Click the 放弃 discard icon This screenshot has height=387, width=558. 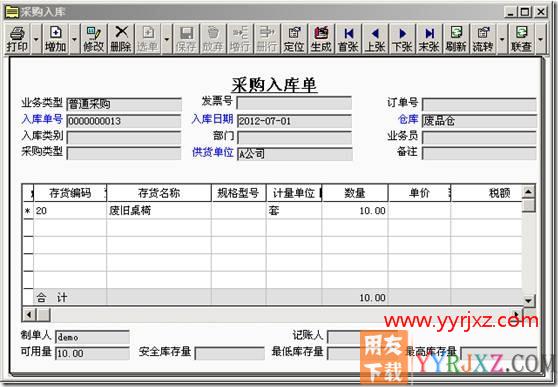coord(213,39)
